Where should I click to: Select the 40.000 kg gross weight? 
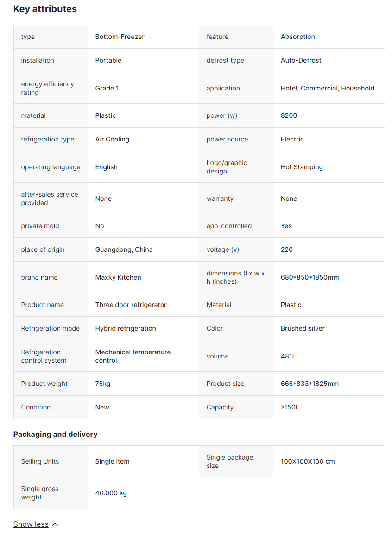111,493
